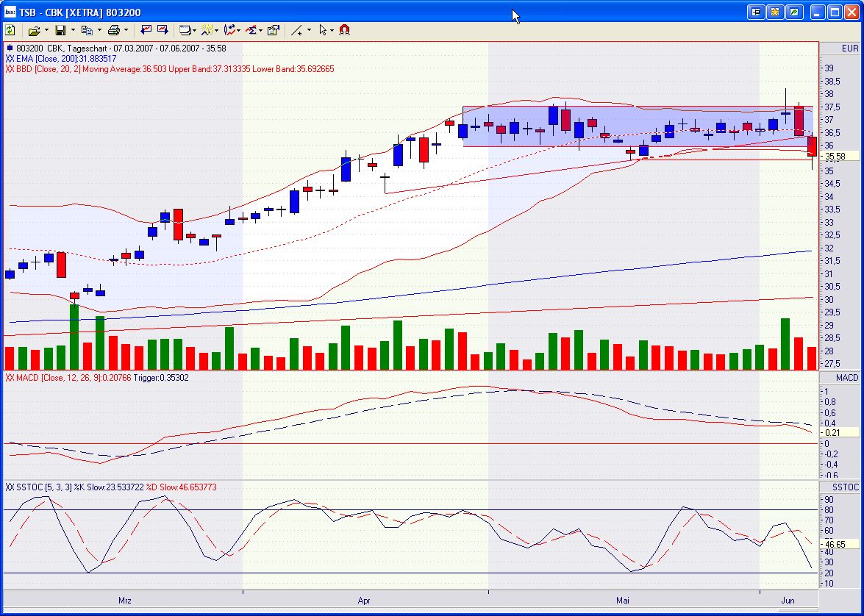
Task: Expand the dropdown arrow beside candlestick type icon
Action: (x=238, y=31)
